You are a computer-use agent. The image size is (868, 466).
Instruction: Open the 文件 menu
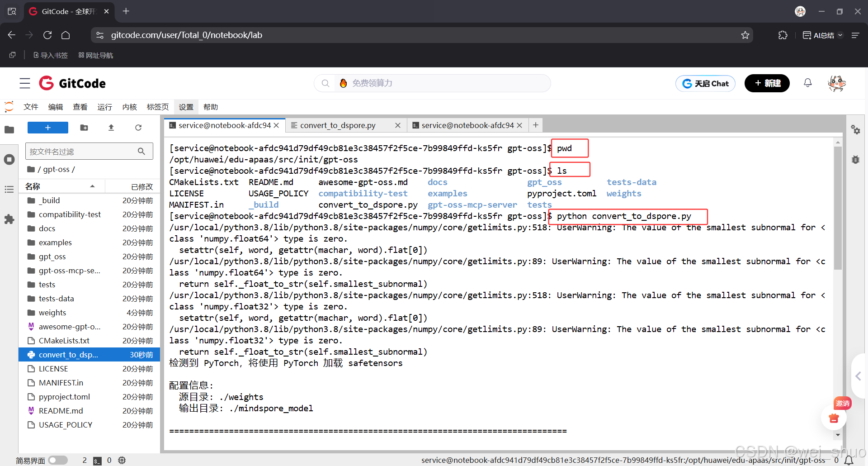pyautogui.click(x=31, y=107)
